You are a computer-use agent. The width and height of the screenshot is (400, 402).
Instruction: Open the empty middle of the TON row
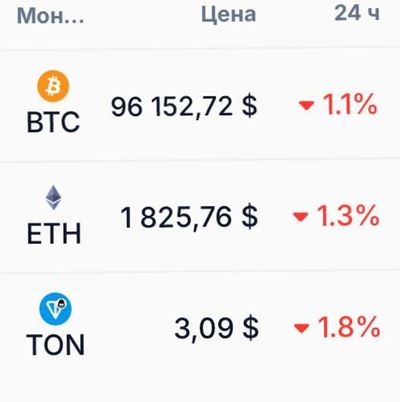(130, 328)
